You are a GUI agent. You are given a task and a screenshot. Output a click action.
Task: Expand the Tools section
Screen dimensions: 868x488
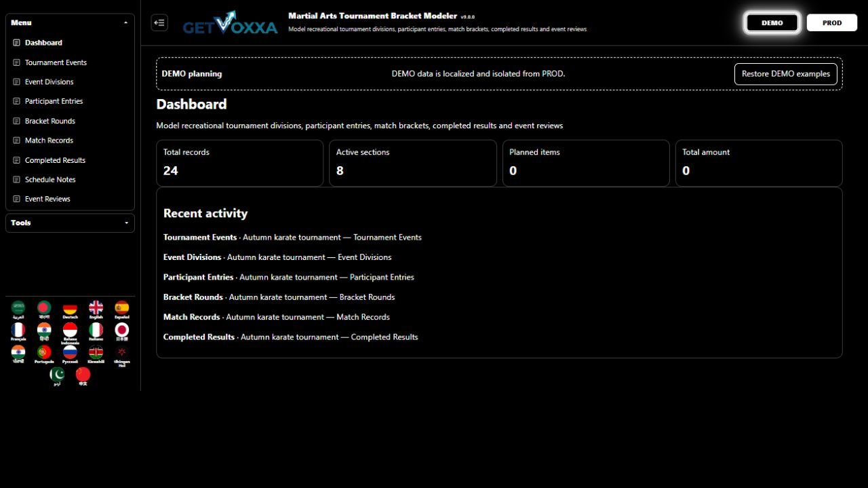click(x=70, y=223)
